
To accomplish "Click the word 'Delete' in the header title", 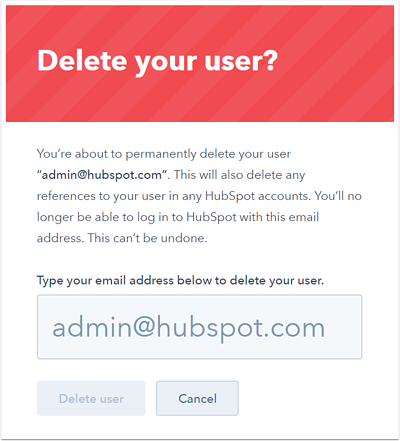I will click(x=82, y=60).
